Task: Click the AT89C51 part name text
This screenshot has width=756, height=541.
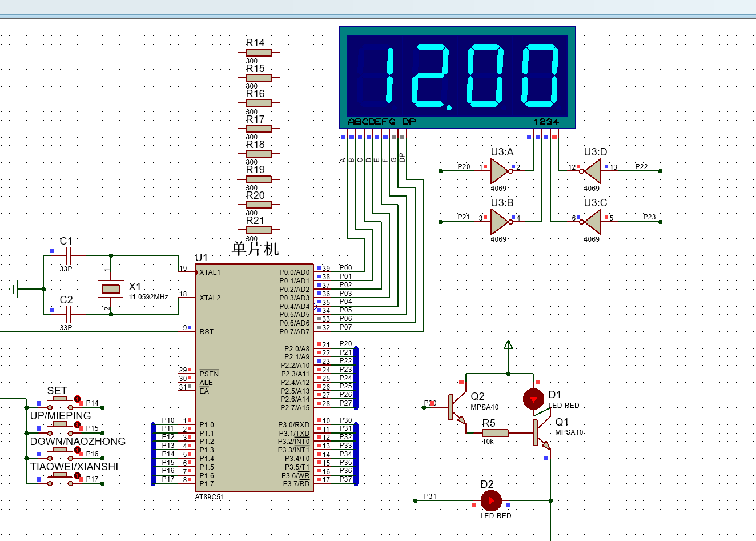Action: click(210, 497)
